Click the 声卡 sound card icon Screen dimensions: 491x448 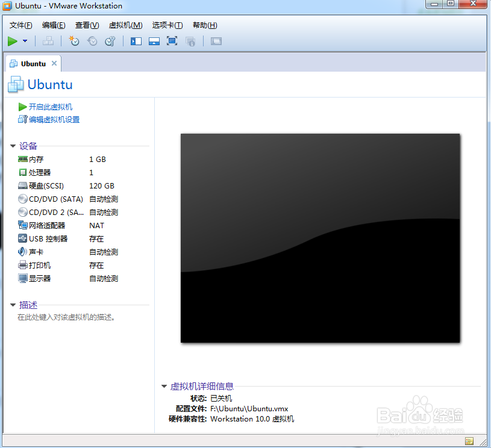click(22, 252)
